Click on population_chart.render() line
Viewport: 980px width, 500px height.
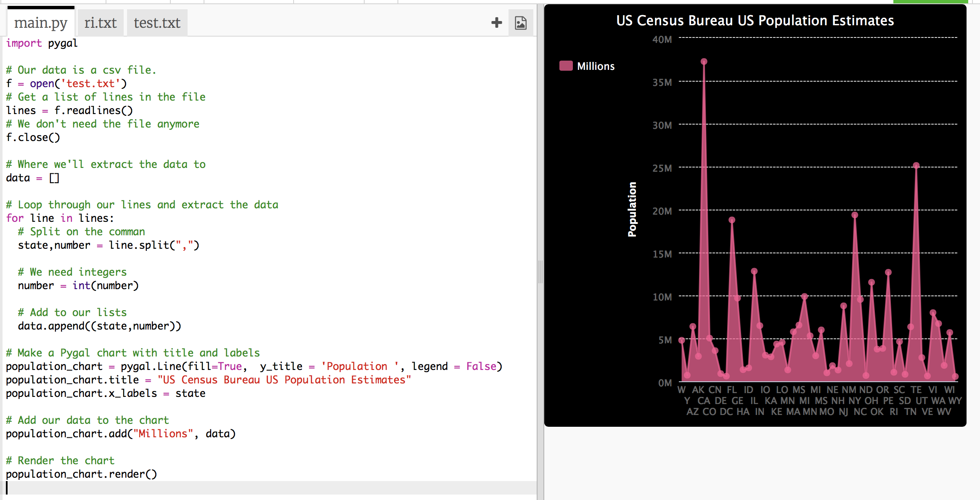tap(81, 474)
